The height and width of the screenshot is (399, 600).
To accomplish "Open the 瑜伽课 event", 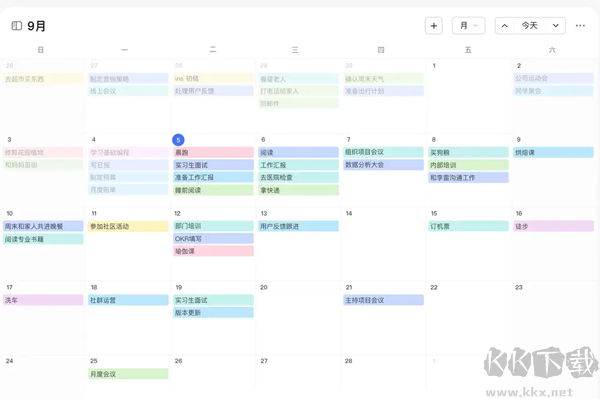I will point(213,251).
